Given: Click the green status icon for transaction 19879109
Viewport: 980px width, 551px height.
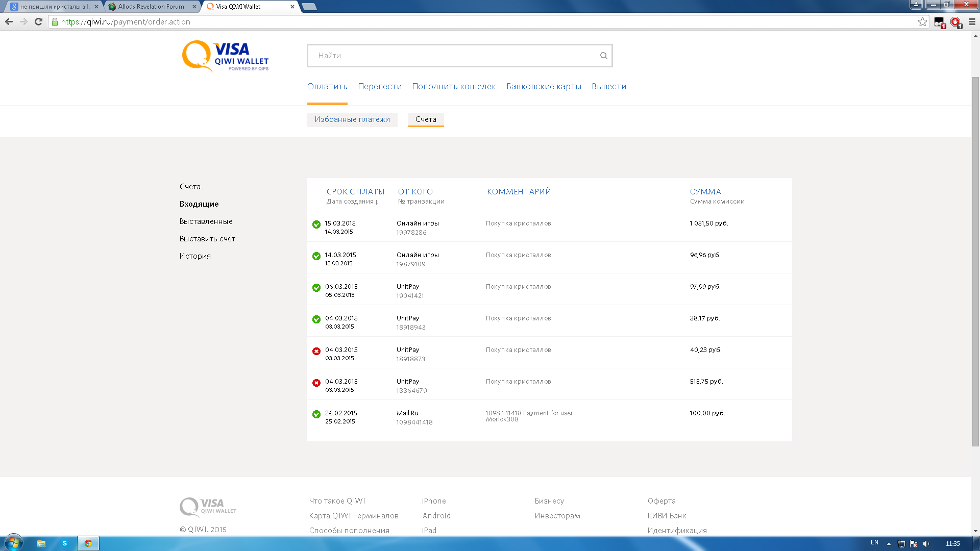Looking at the screenshot, I should point(316,256).
